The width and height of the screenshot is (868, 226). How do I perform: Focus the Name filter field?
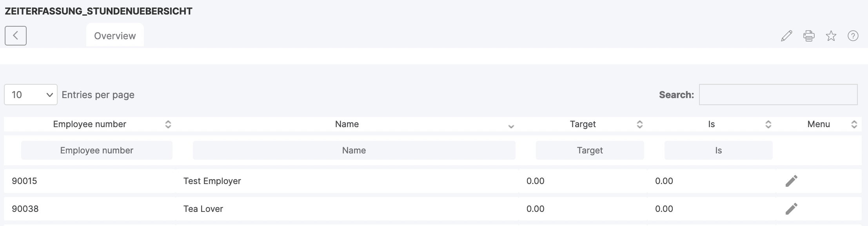point(354,150)
